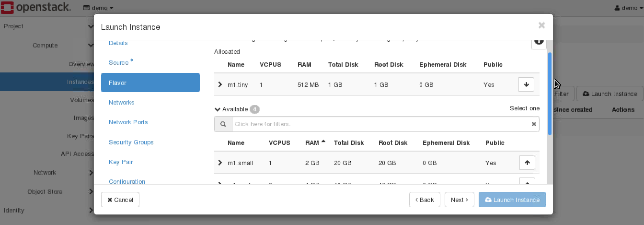This screenshot has width=644, height=225.
Task: Click the 2 GB RAM cell
Action: coord(312,163)
